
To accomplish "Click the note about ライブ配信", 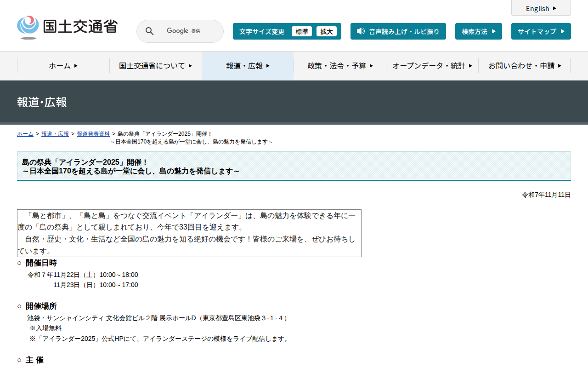I will 160,339.
